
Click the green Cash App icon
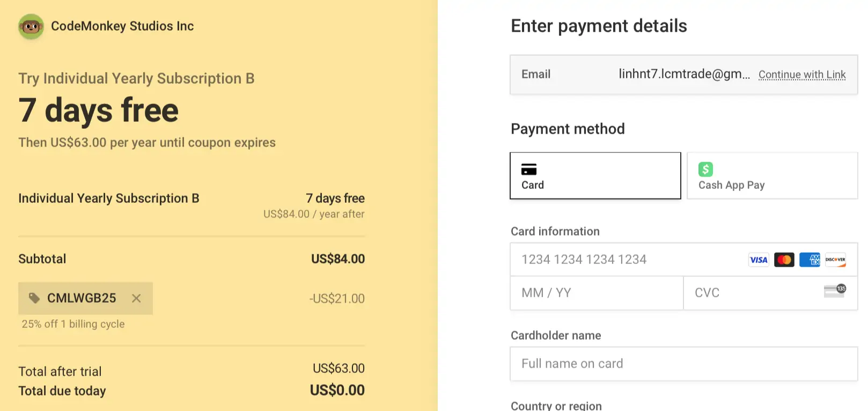[x=705, y=170]
